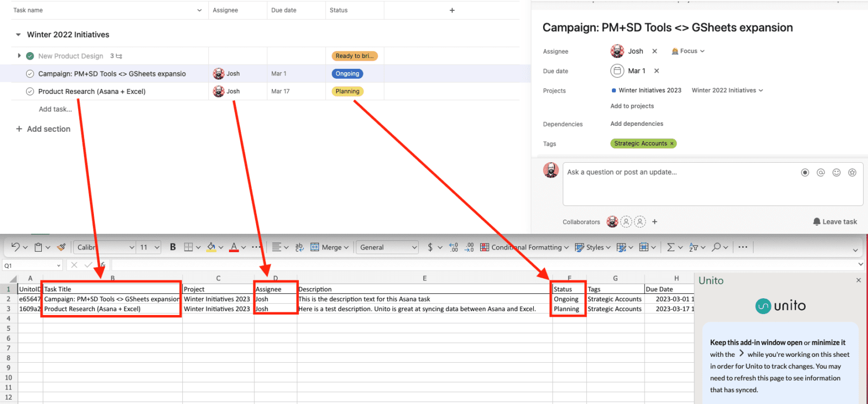Open the Styles menu
Image resolution: width=868 pixels, height=404 pixels.
click(592, 247)
